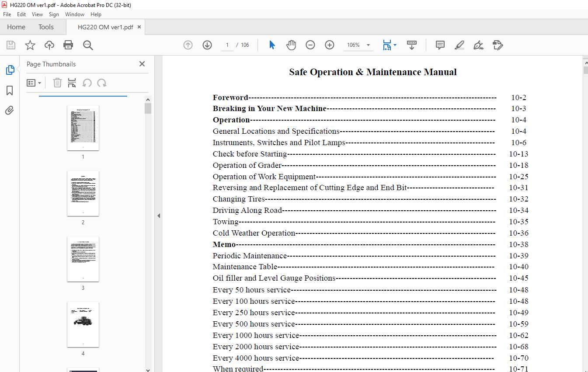This screenshot has width=588, height=372.
Task: Open the Sign menu
Action: coord(54,14)
